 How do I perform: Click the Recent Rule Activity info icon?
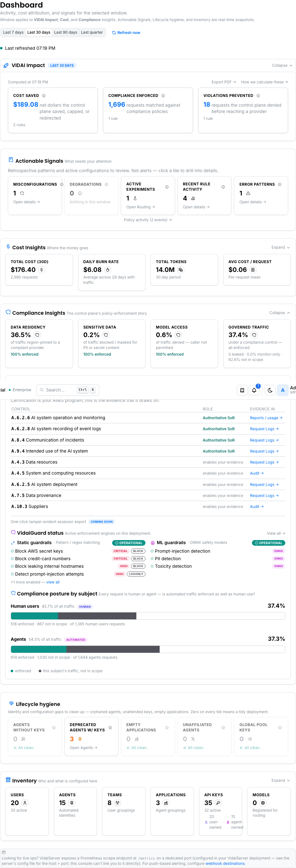(x=223, y=187)
